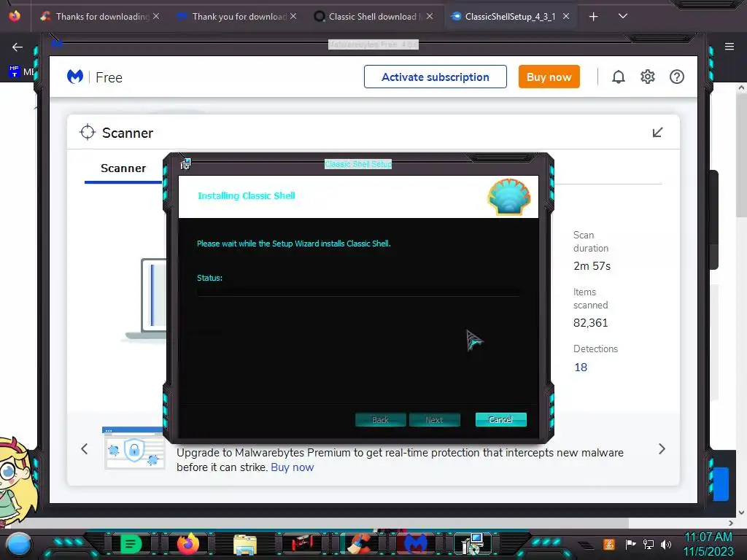Open the browser hamburger menu
Image resolution: width=747 pixels, height=560 pixels.
pyautogui.click(x=729, y=46)
